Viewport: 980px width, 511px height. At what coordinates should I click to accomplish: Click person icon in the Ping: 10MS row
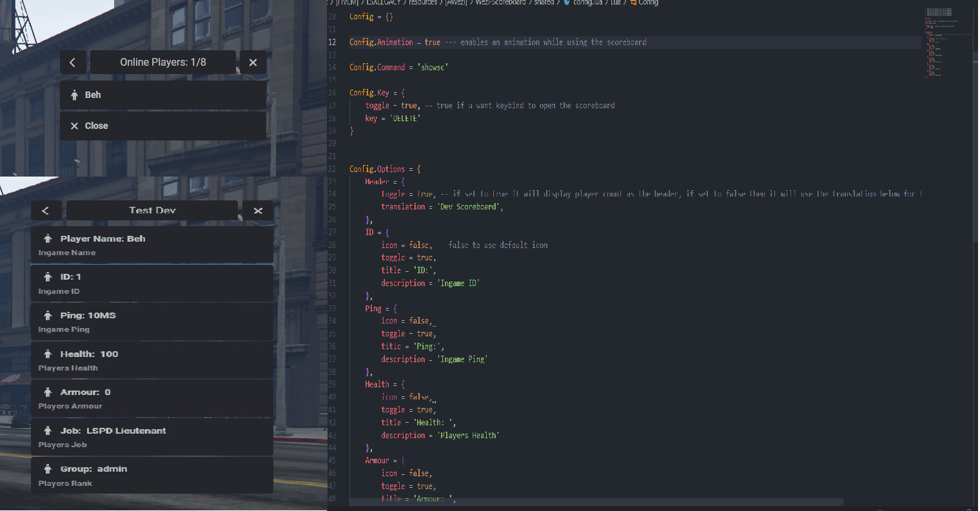click(x=48, y=316)
